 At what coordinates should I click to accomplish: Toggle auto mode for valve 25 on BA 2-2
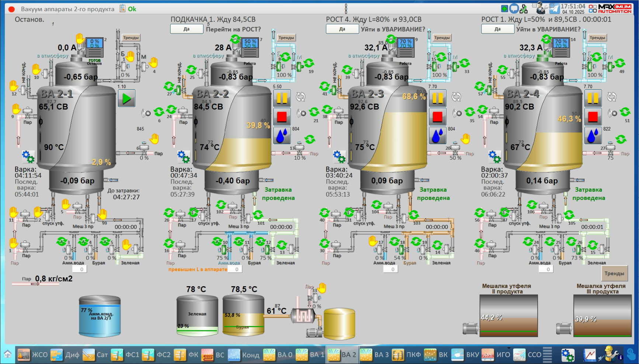(x=191, y=70)
